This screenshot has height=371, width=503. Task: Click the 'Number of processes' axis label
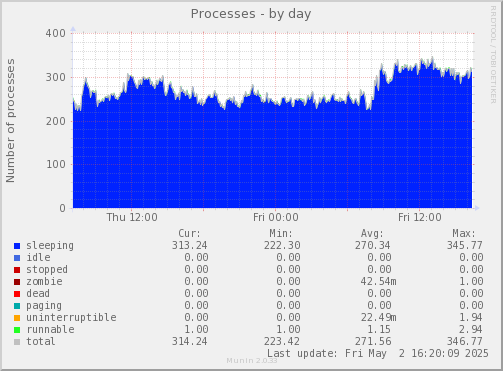(x=10, y=121)
